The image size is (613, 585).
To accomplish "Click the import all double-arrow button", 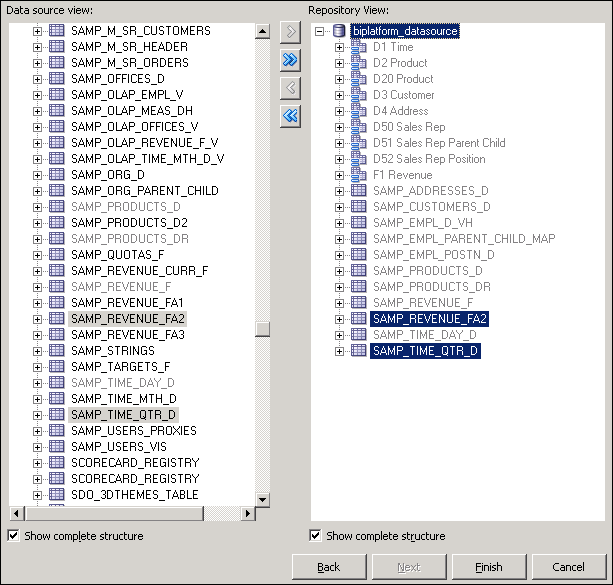I will tap(290, 60).
